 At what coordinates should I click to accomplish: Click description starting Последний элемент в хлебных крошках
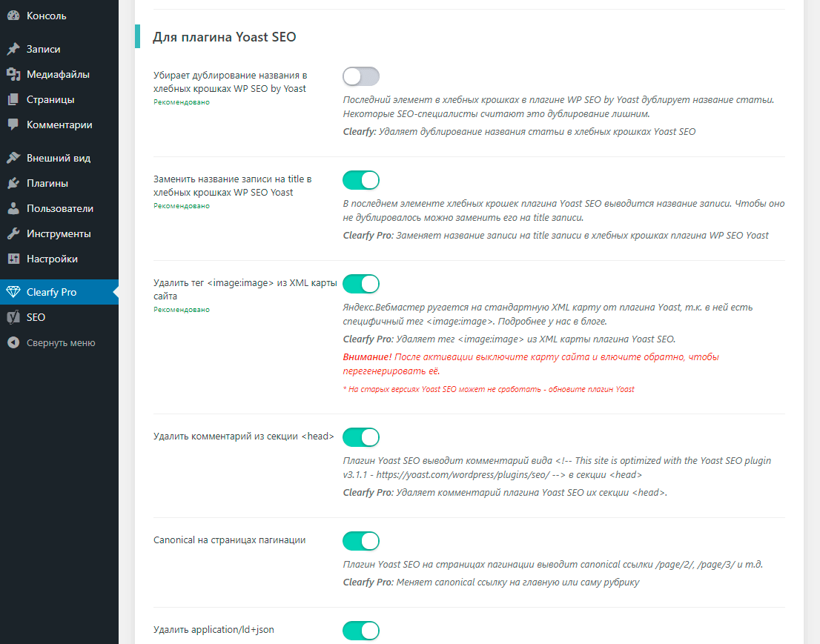point(558,107)
